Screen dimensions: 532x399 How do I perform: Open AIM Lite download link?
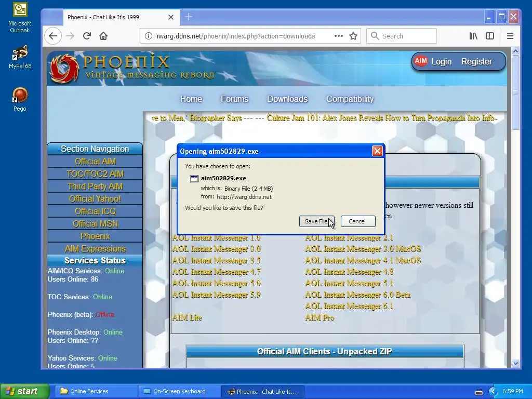pos(187,317)
